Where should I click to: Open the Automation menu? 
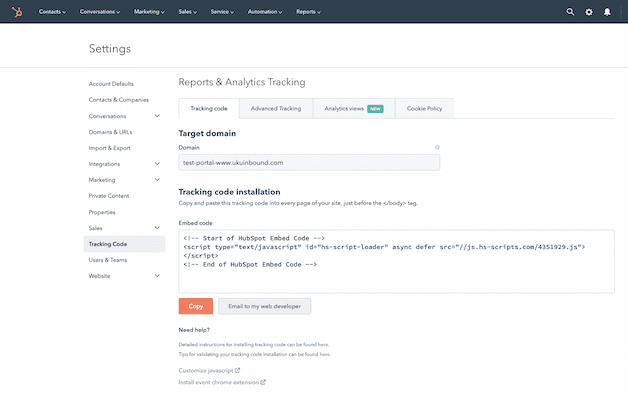click(x=265, y=12)
